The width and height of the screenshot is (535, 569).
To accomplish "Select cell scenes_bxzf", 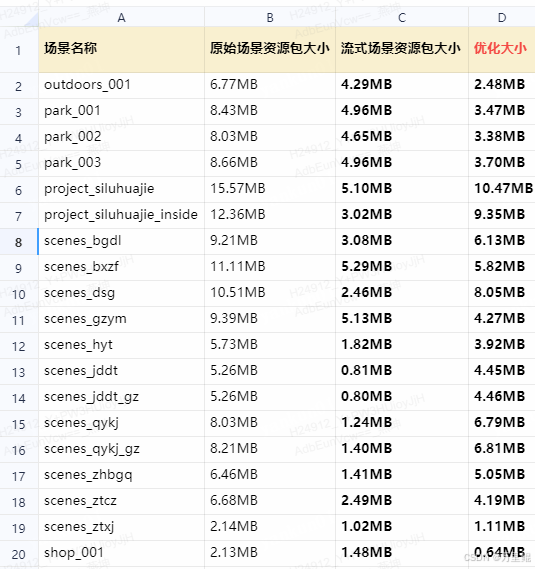I will coord(121,267).
